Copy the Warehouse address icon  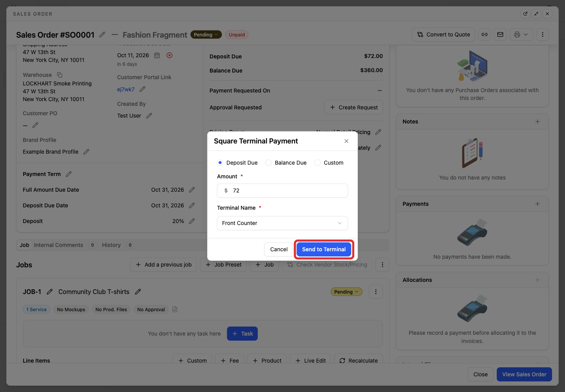(x=60, y=75)
